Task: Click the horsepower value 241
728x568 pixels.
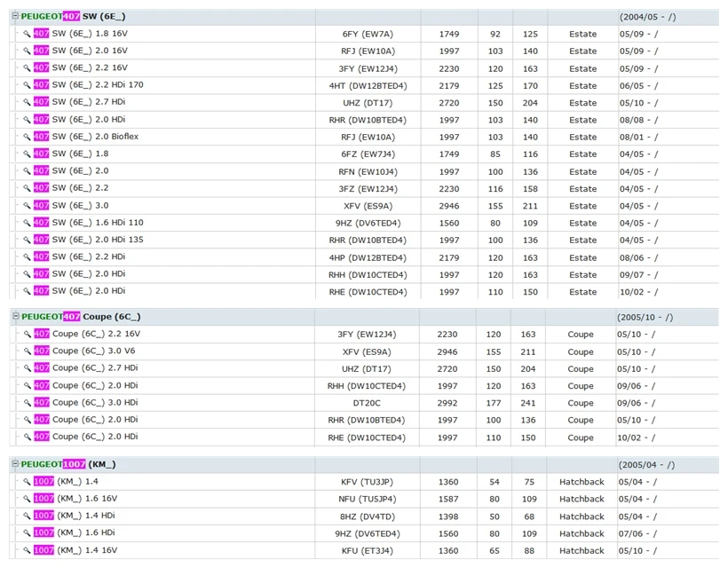Action: pos(528,403)
